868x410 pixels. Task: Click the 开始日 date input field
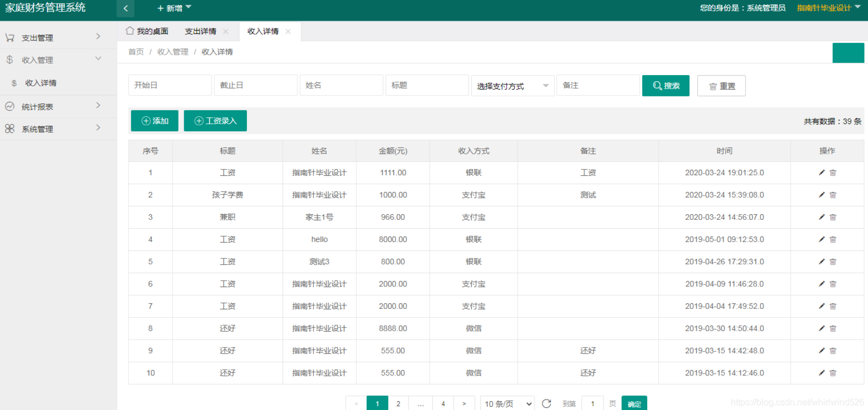pos(170,85)
